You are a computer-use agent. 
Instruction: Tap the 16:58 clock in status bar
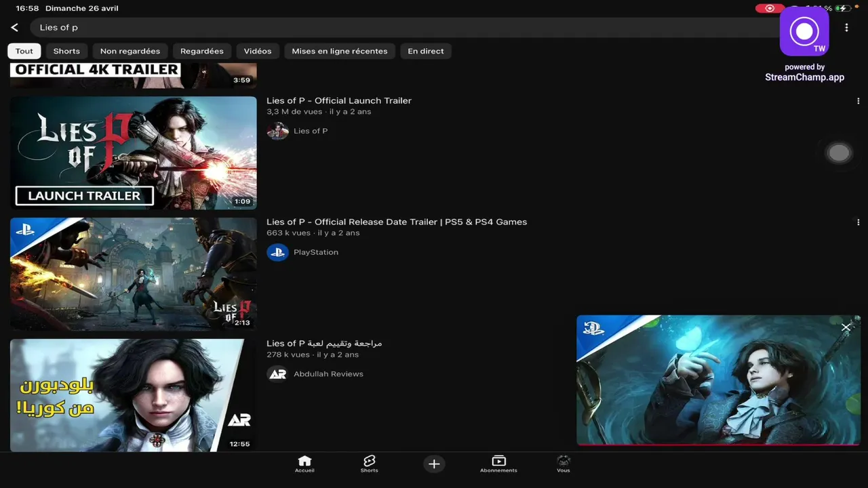coord(27,8)
